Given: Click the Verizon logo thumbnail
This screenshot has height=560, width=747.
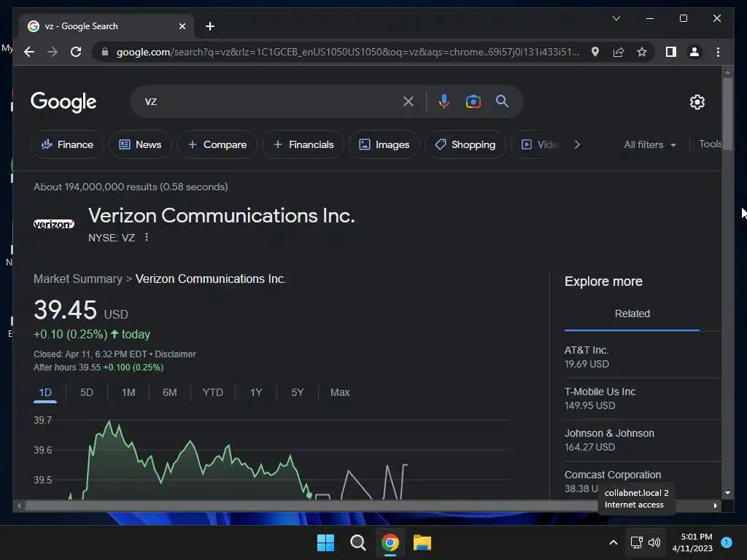Looking at the screenshot, I should (x=54, y=224).
